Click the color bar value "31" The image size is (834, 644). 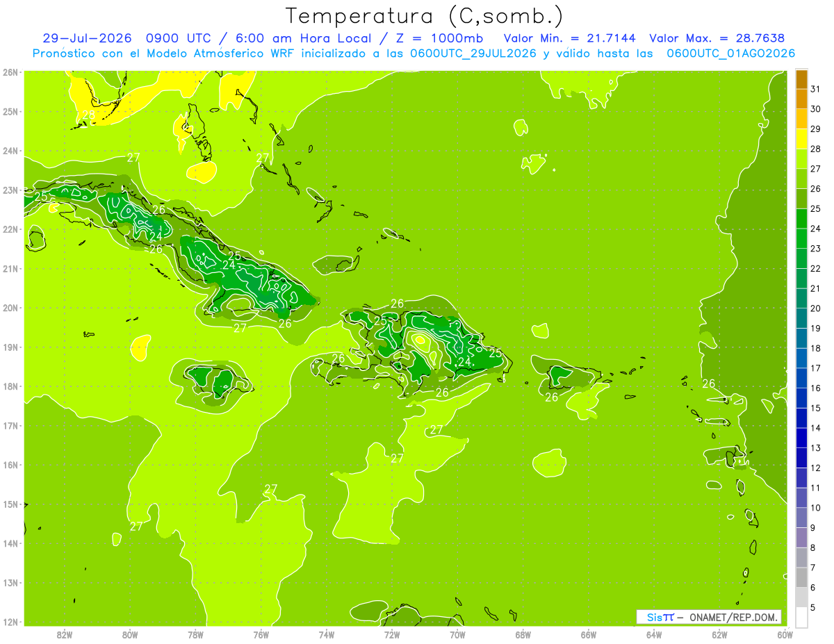pyautogui.click(x=815, y=89)
